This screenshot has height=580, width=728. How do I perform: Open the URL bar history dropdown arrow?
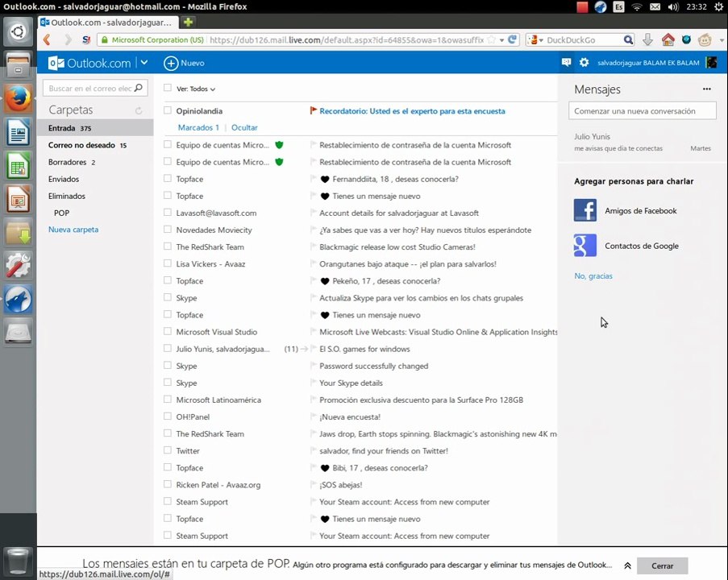502,40
